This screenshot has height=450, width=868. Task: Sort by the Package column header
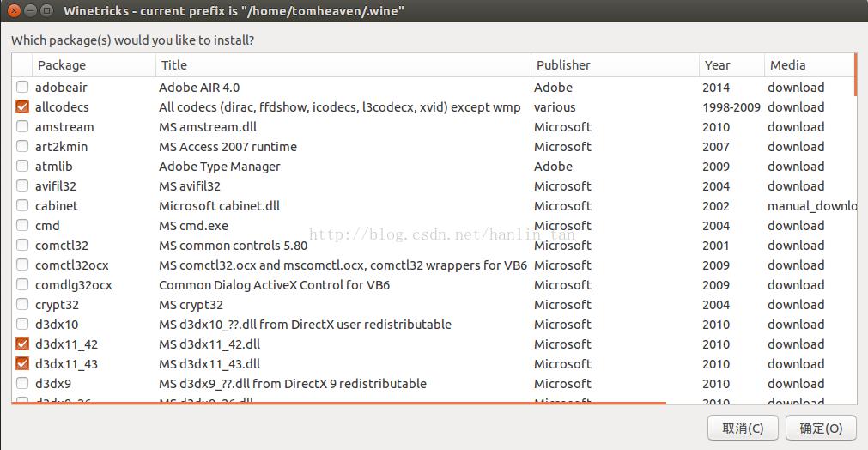pos(94,65)
